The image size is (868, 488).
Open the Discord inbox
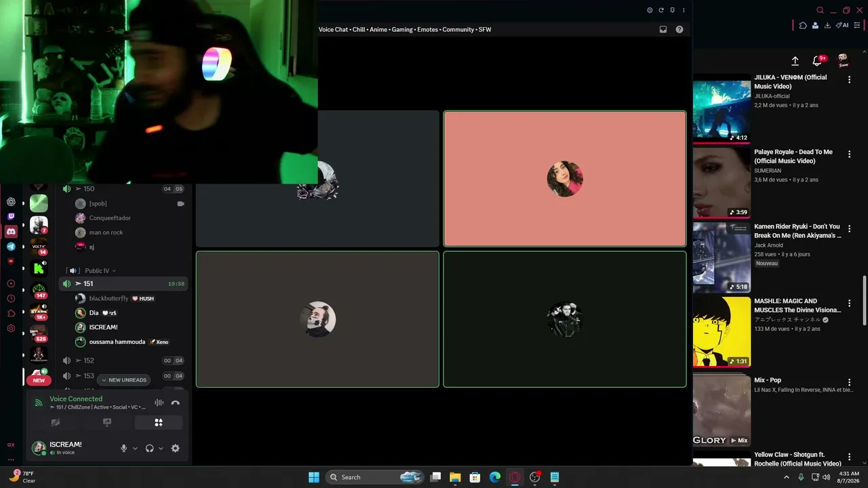[663, 29]
